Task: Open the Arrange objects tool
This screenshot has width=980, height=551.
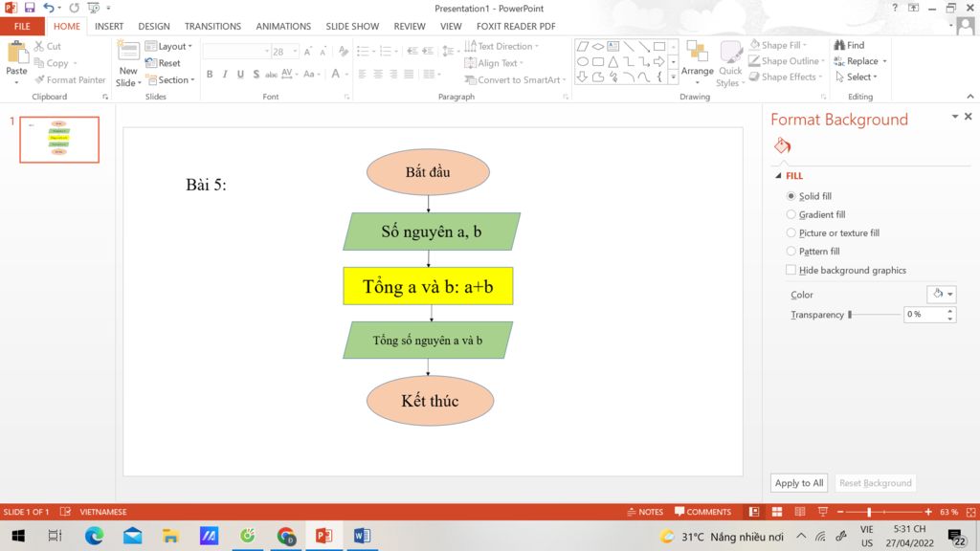Action: tap(697, 63)
